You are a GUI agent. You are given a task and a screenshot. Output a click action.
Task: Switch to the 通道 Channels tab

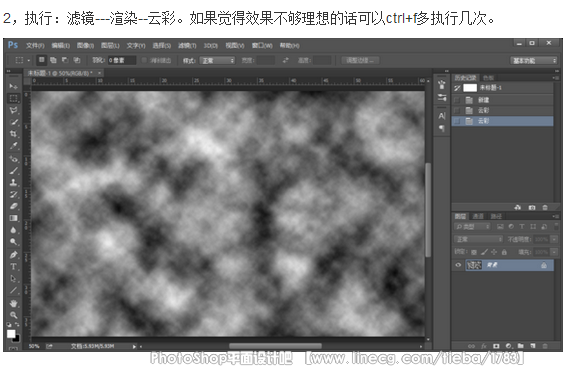tap(478, 216)
